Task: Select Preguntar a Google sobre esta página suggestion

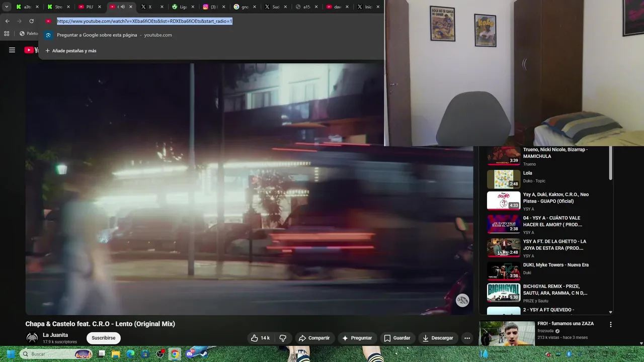Action: click(211, 35)
